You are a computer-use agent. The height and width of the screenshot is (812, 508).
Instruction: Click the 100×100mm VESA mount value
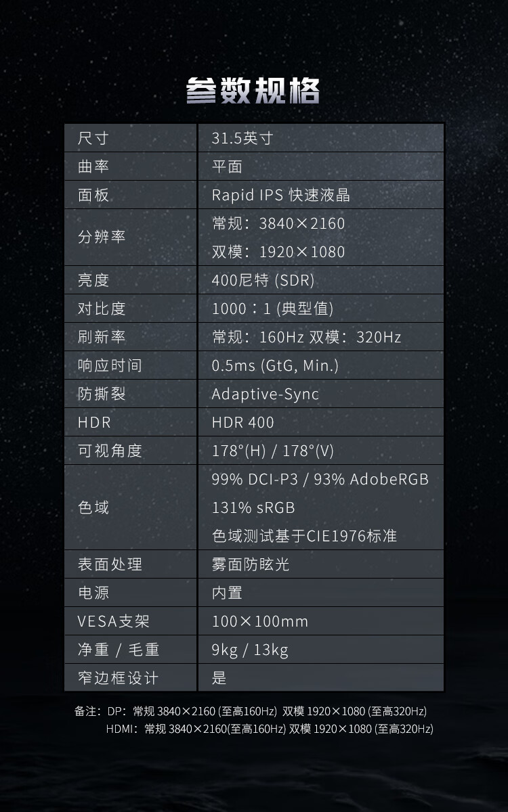(x=260, y=621)
